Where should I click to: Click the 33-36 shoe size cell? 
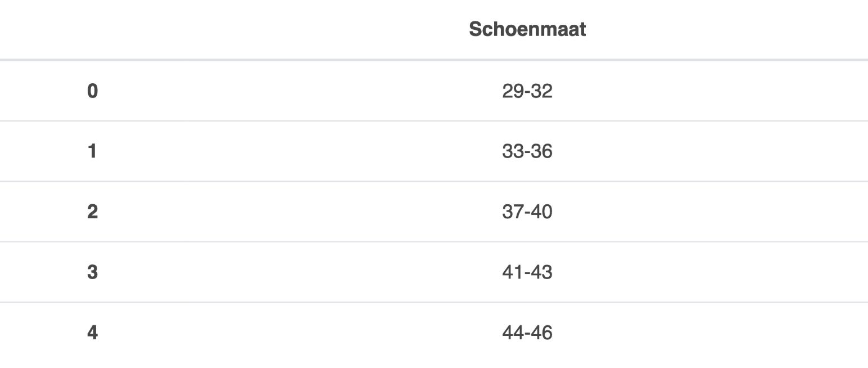[527, 151]
